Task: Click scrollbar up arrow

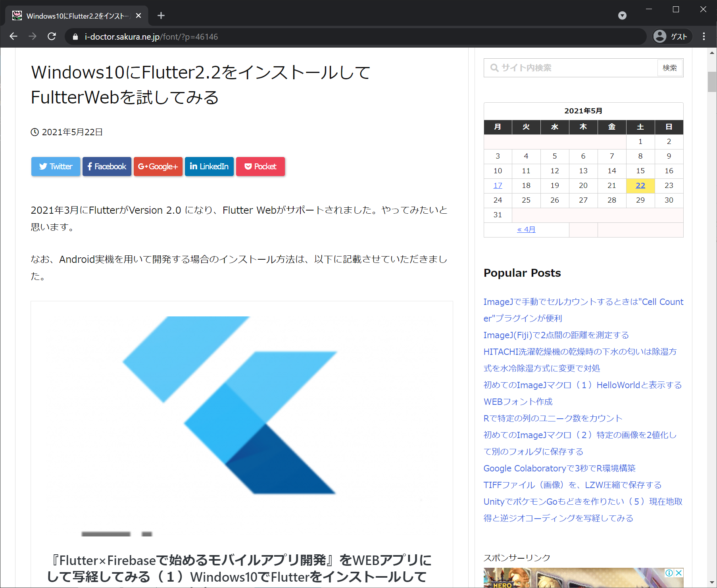Action: (712, 52)
